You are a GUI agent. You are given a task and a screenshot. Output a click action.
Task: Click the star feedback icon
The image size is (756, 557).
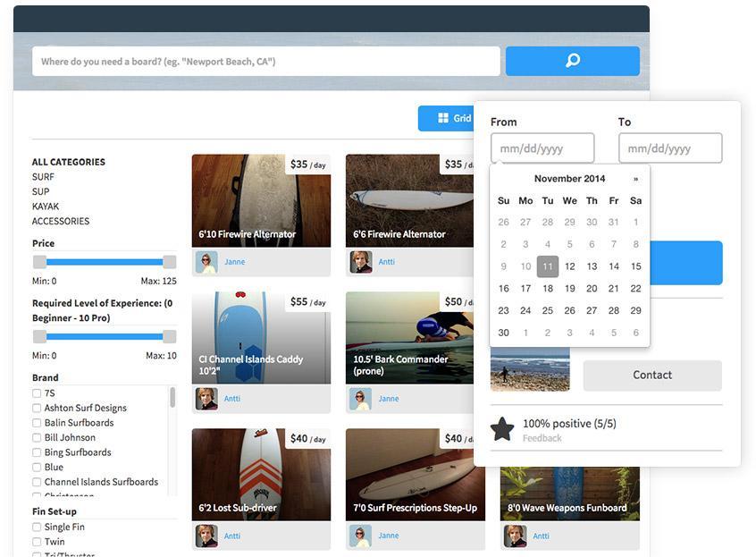[502, 429]
